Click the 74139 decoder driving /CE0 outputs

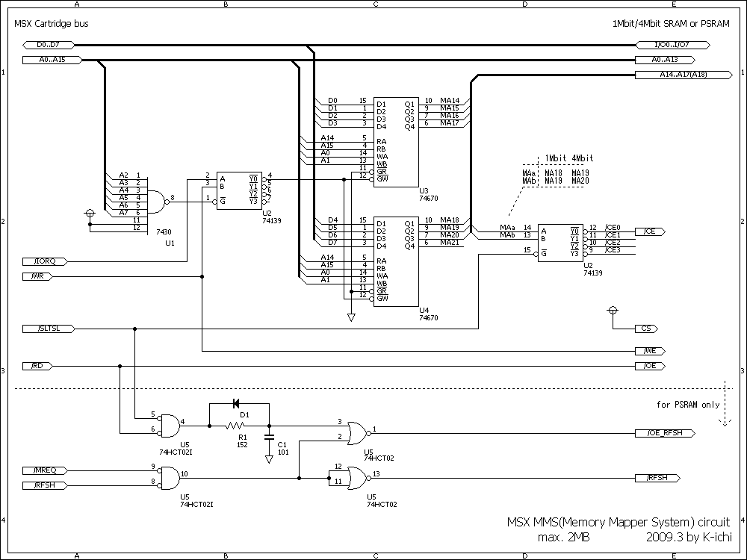tap(560, 240)
